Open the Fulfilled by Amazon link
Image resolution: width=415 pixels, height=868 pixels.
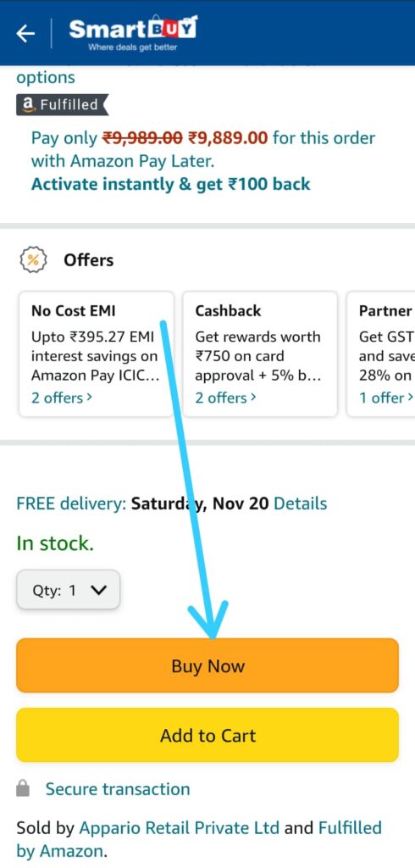click(199, 839)
